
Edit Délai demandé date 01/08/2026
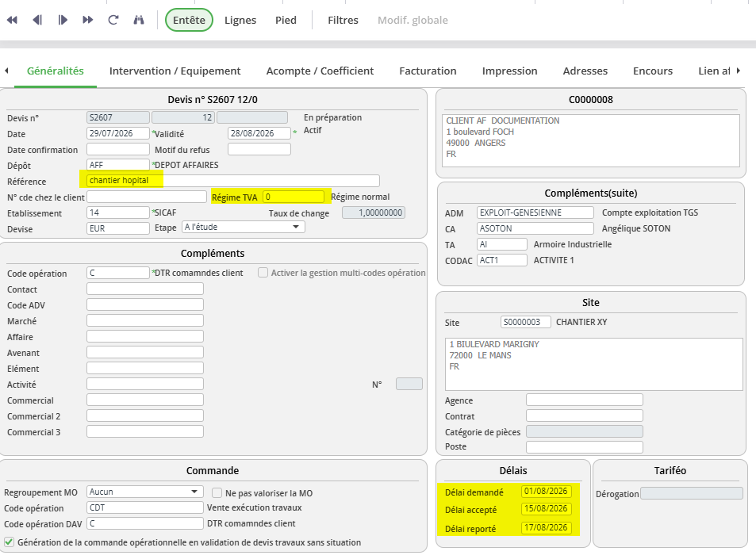tap(547, 492)
